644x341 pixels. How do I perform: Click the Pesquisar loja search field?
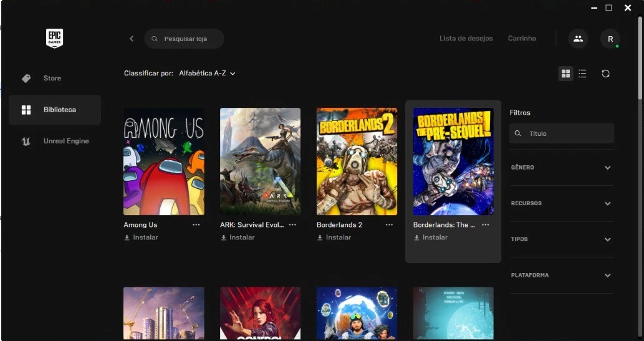click(184, 39)
